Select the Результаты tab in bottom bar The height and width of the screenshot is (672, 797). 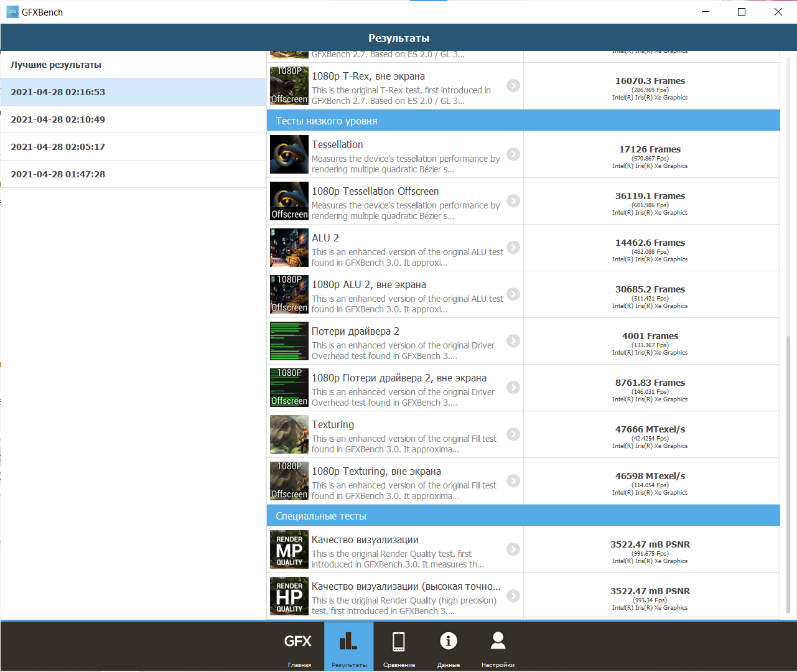[349, 646]
